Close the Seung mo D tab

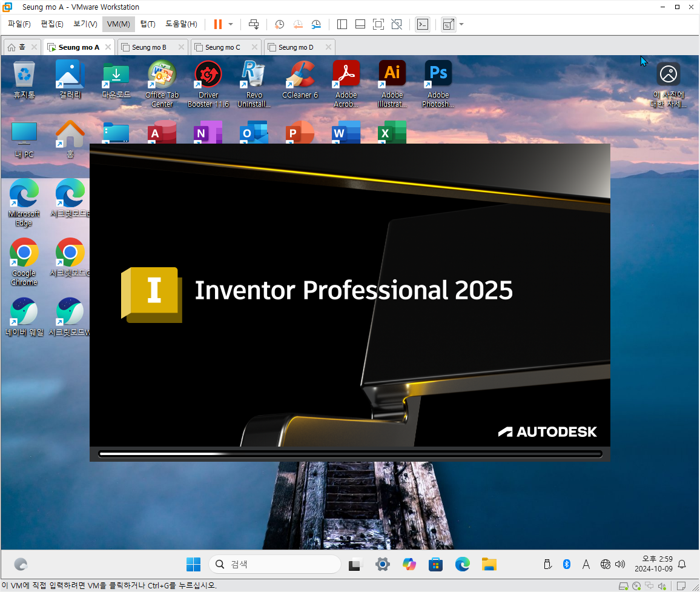point(329,47)
